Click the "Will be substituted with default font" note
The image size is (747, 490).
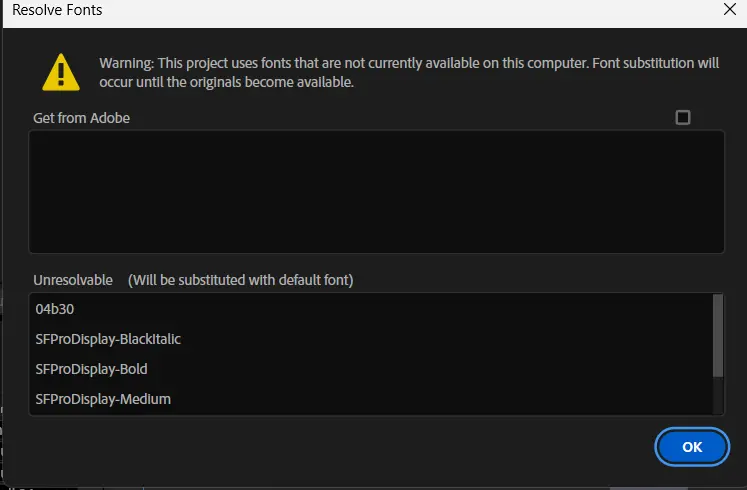pyautogui.click(x=240, y=280)
